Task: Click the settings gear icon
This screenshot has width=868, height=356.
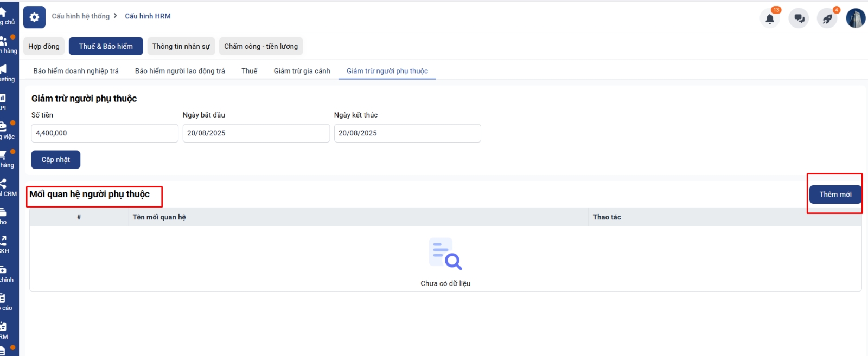Action: pos(34,17)
